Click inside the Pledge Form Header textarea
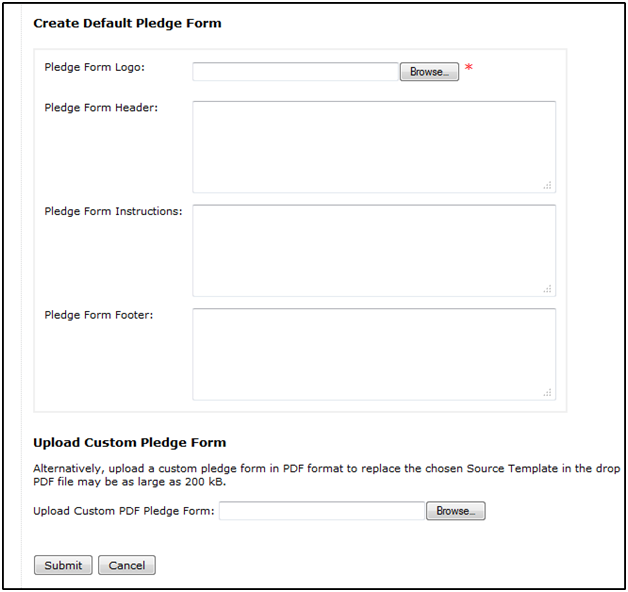The width and height of the screenshot is (628, 592). coord(374,147)
